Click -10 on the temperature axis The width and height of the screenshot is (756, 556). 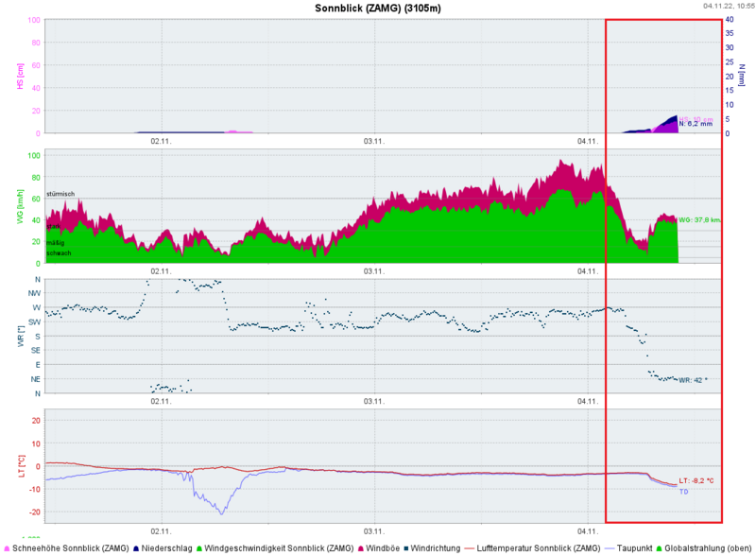tap(35, 490)
